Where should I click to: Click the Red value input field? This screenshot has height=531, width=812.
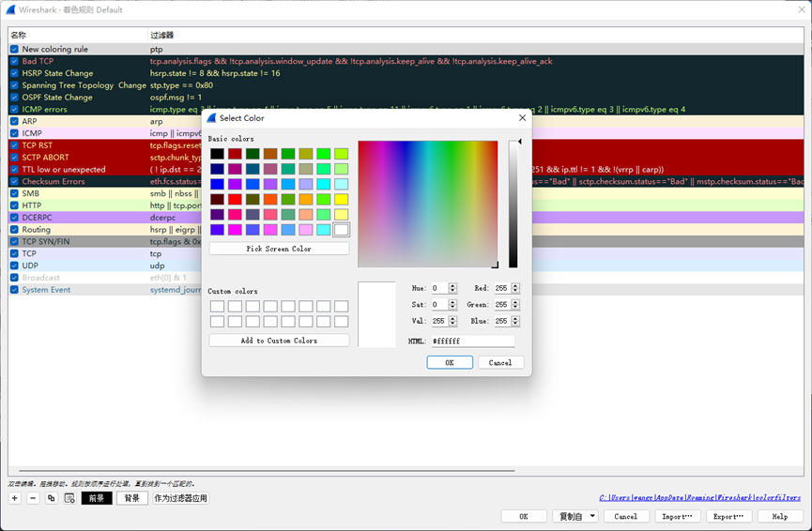click(502, 288)
